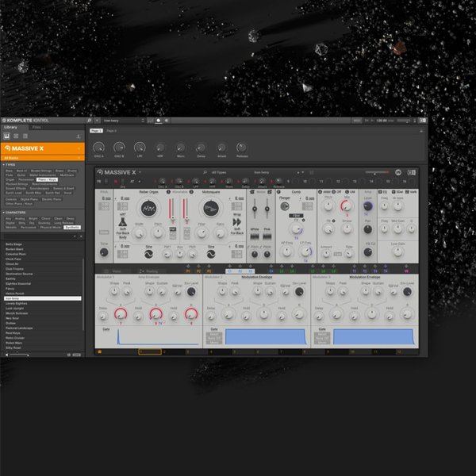This screenshot has height=476, width=476.
Task: Open the Instruments piano-key browser icon
Action: point(6,136)
